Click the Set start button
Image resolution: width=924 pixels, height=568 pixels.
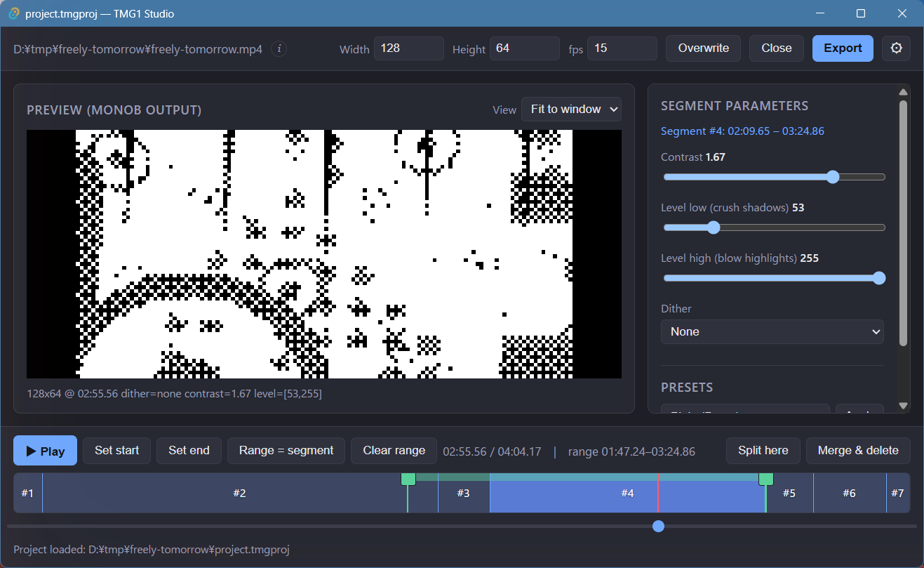click(117, 451)
